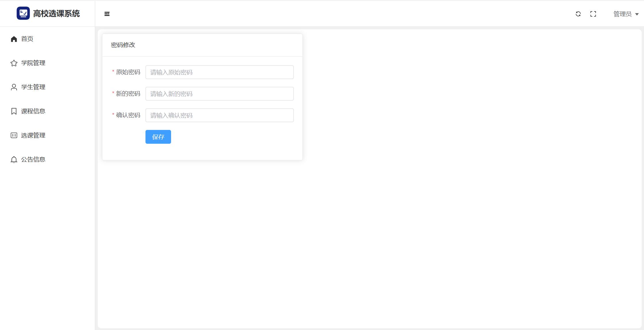
Task: Click the 高校选课系统 logo icon
Action: click(x=23, y=13)
